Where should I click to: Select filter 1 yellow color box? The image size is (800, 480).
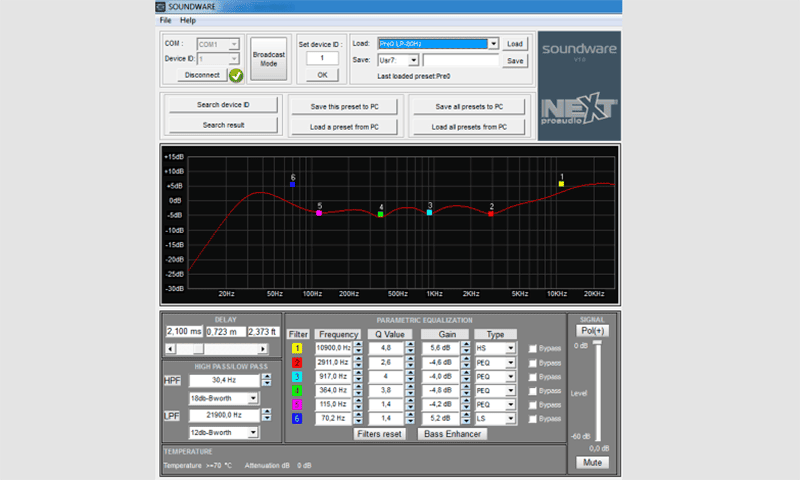[296, 348]
